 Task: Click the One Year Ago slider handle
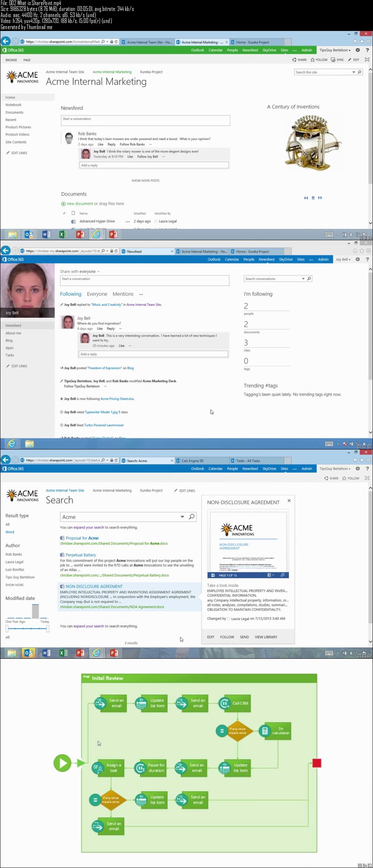7,629
